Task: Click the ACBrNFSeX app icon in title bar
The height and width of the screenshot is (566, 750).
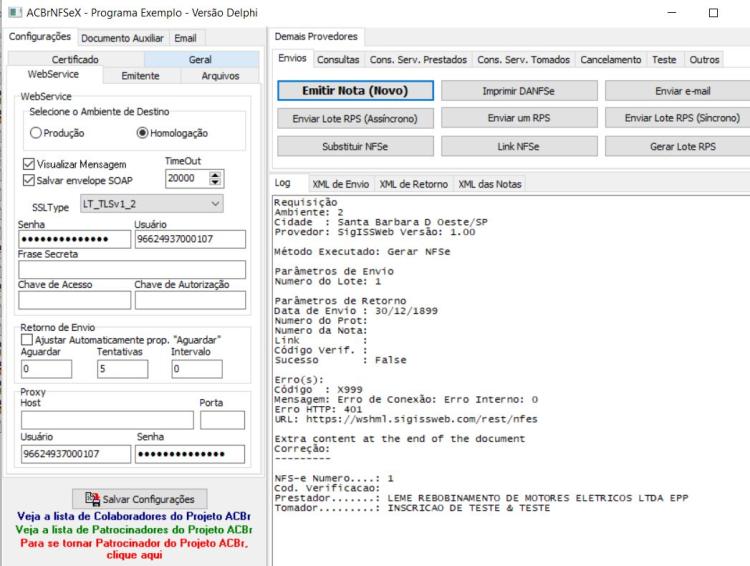Action: click(15, 12)
